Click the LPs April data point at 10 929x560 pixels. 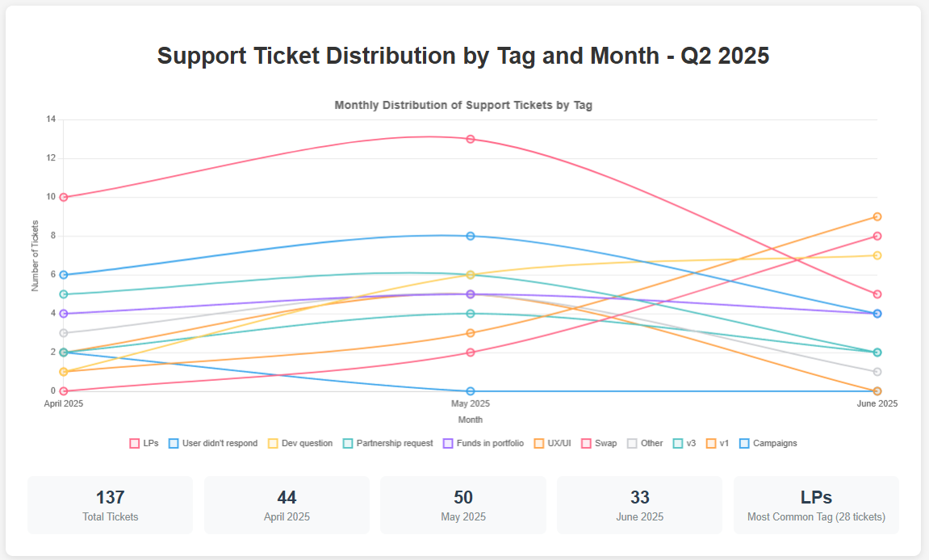click(63, 197)
